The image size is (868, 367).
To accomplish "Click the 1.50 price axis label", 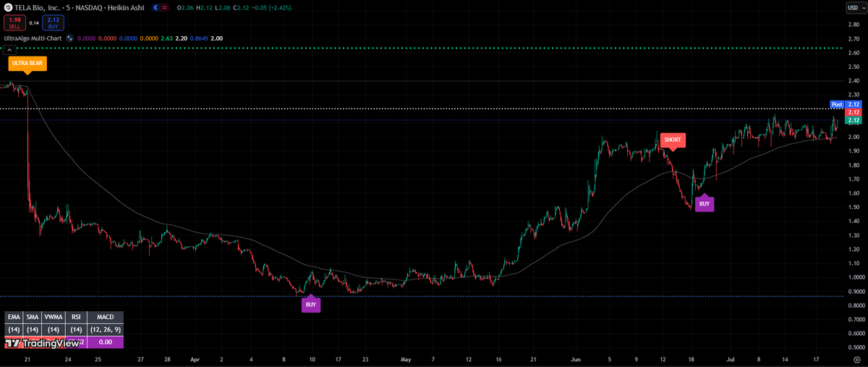I will pyautogui.click(x=854, y=207).
